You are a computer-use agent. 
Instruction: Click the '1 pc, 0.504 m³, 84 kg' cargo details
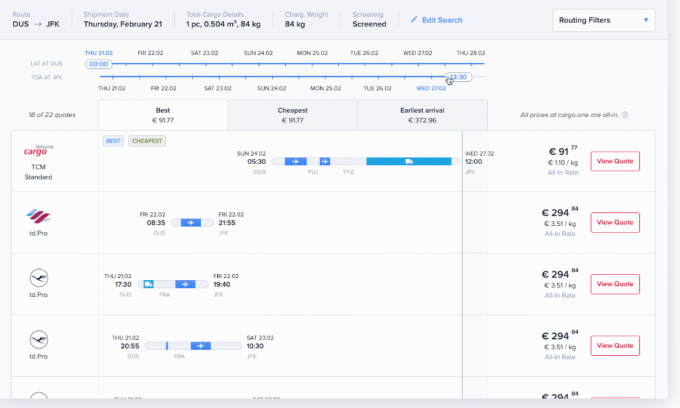coord(223,24)
